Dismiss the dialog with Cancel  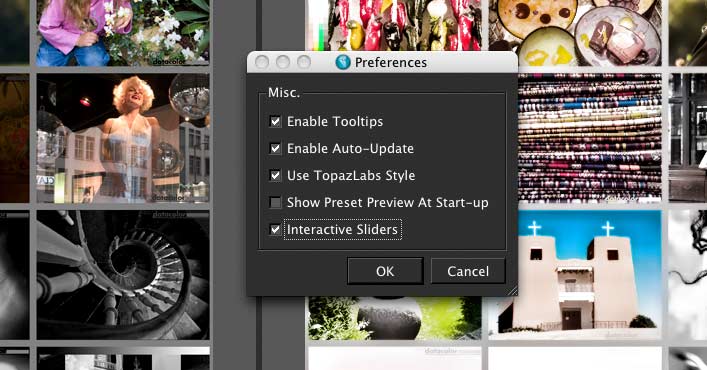[x=468, y=271]
